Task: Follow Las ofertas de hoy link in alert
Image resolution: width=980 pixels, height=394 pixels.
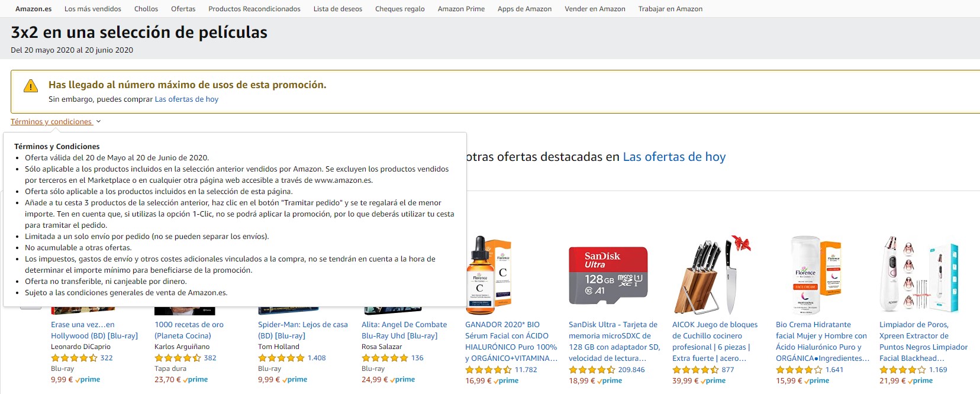Action: tap(186, 99)
